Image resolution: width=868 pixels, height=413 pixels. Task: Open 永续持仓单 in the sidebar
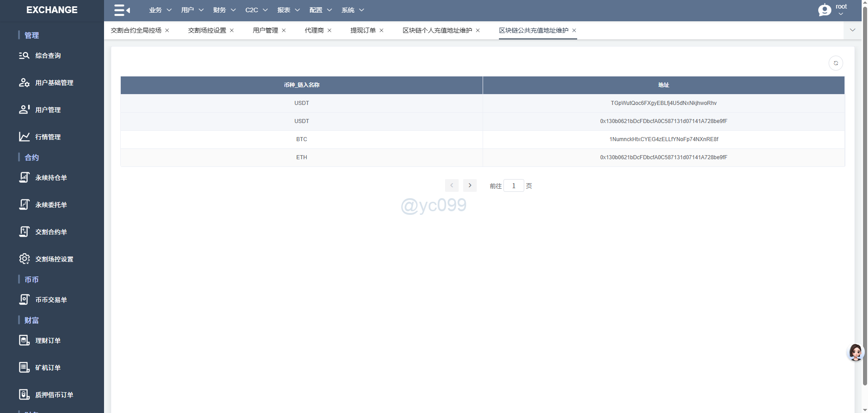51,178
